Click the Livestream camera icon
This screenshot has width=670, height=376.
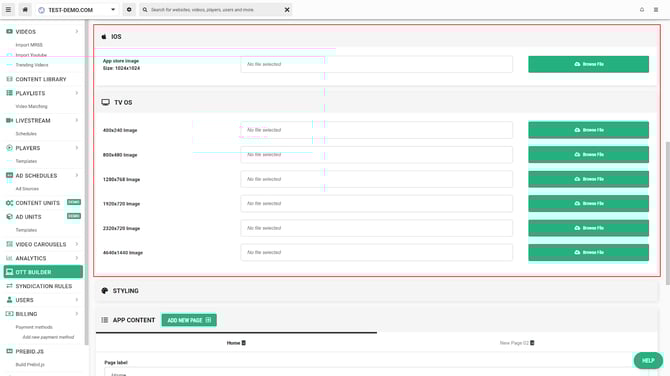coord(9,120)
